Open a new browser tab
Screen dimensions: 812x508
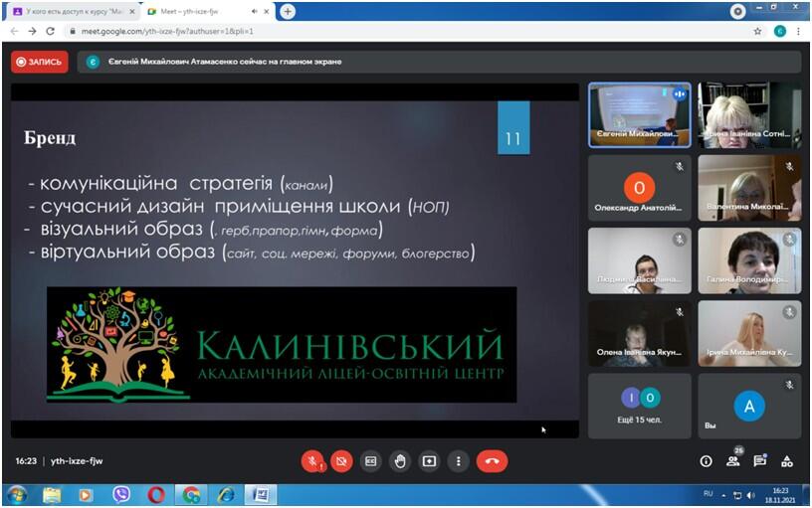click(x=288, y=11)
